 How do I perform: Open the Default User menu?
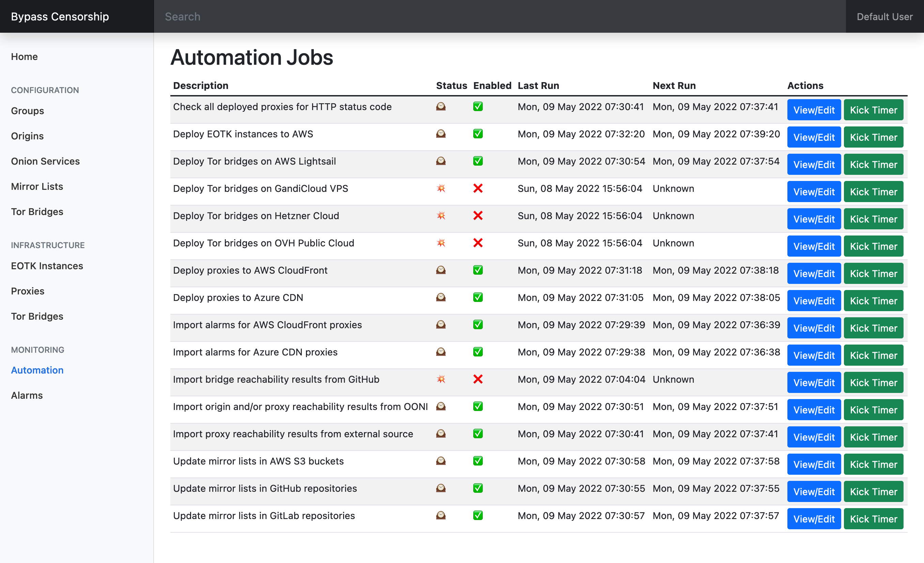point(884,16)
